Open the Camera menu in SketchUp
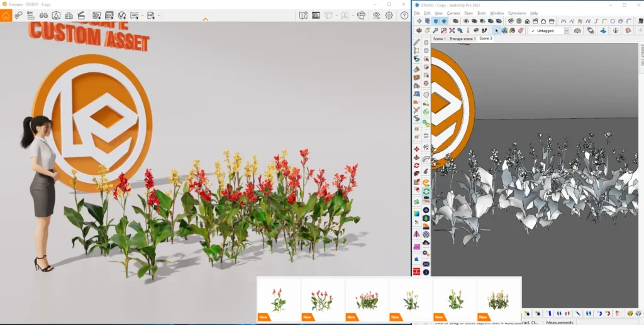Screen dimensions: 644x325 [x=453, y=13]
